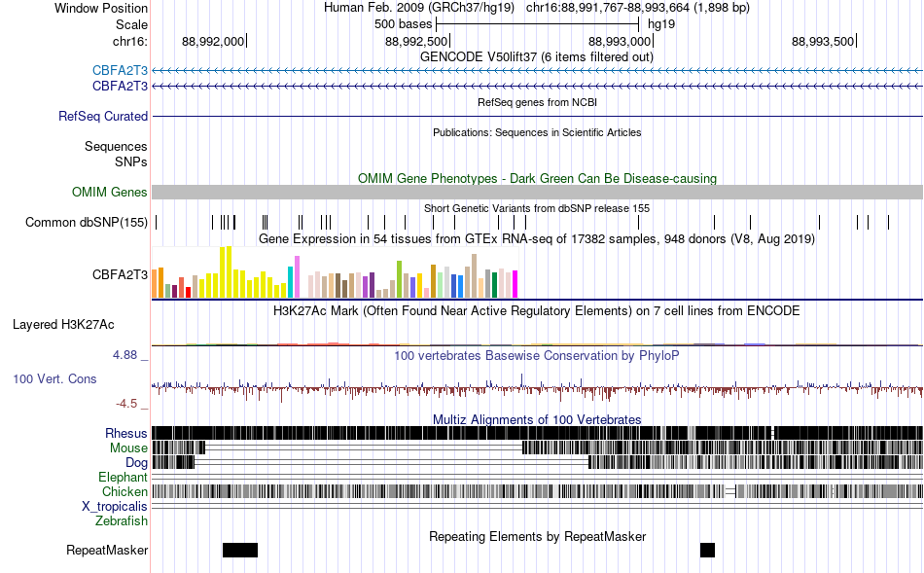Viewport: 924px width, 573px height.
Task: Click the Rhesus alignment row
Action: pos(538,433)
